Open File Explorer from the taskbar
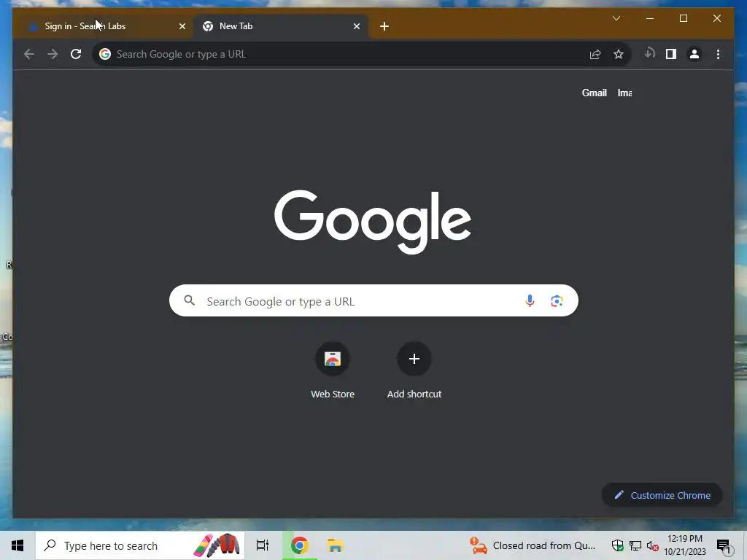The image size is (747, 560). click(336, 545)
